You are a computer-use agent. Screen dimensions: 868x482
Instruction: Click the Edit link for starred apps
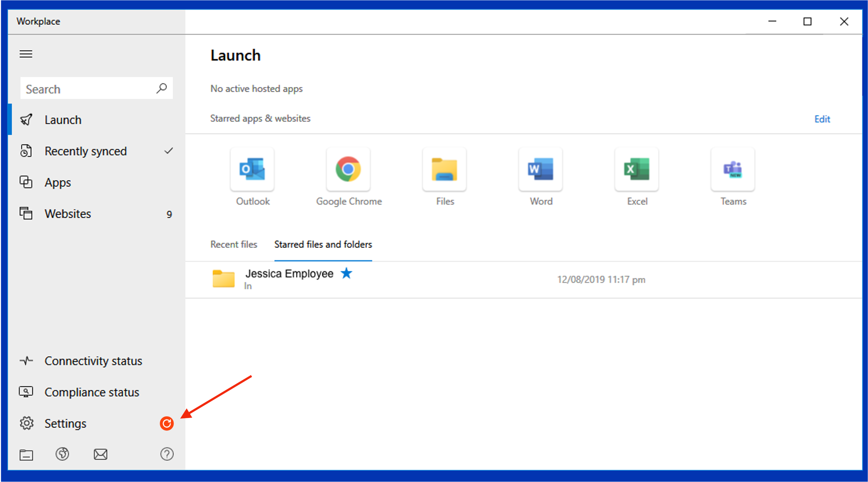[x=822, y=119]
